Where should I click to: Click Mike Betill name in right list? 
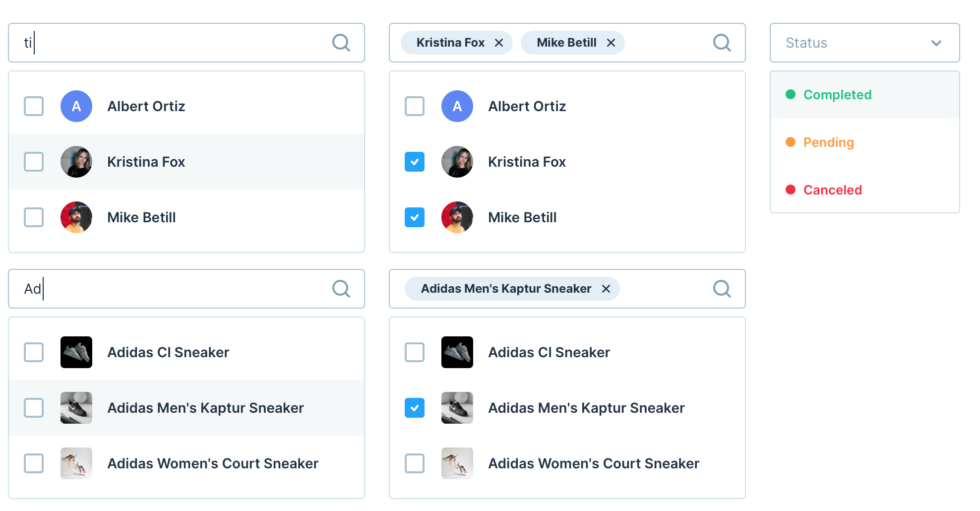(x=523, y=217)
